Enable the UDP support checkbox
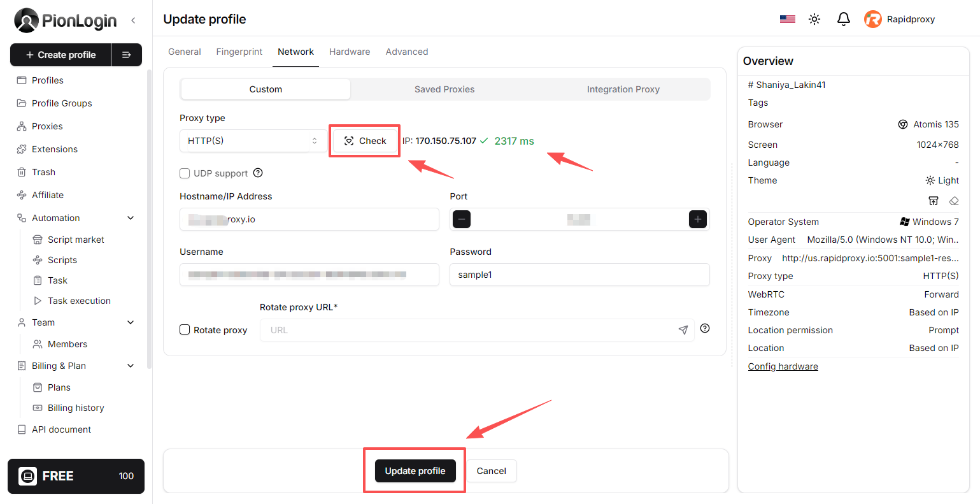Image resolution: width=980 pixels, height=504 pixels. 185,173
